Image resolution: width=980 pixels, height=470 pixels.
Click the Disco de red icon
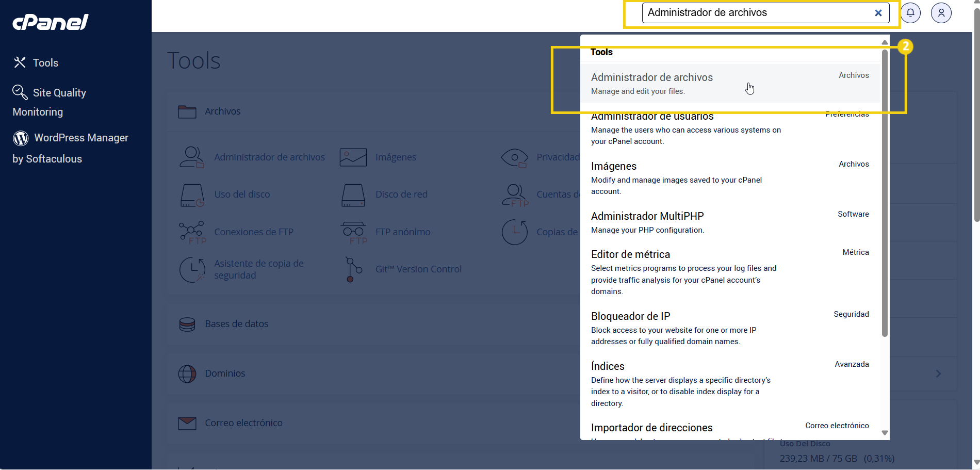353,195
